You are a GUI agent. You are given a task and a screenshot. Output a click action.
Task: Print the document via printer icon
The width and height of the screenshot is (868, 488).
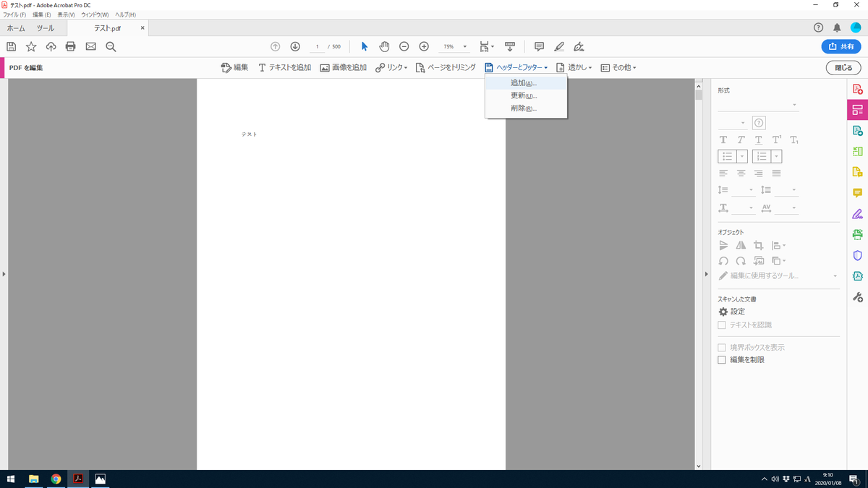click(x=70, y=46)
